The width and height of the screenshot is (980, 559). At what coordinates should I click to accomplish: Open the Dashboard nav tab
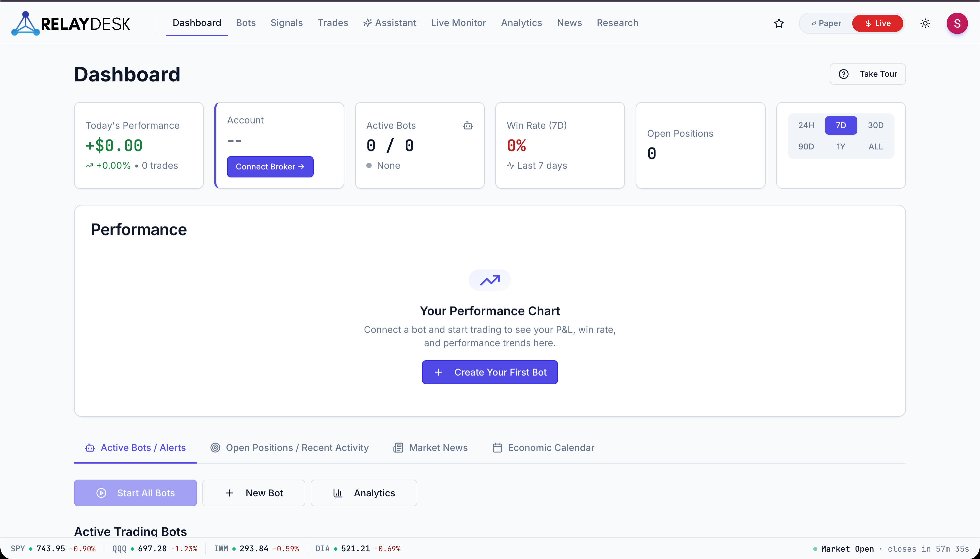coord(197,23)
